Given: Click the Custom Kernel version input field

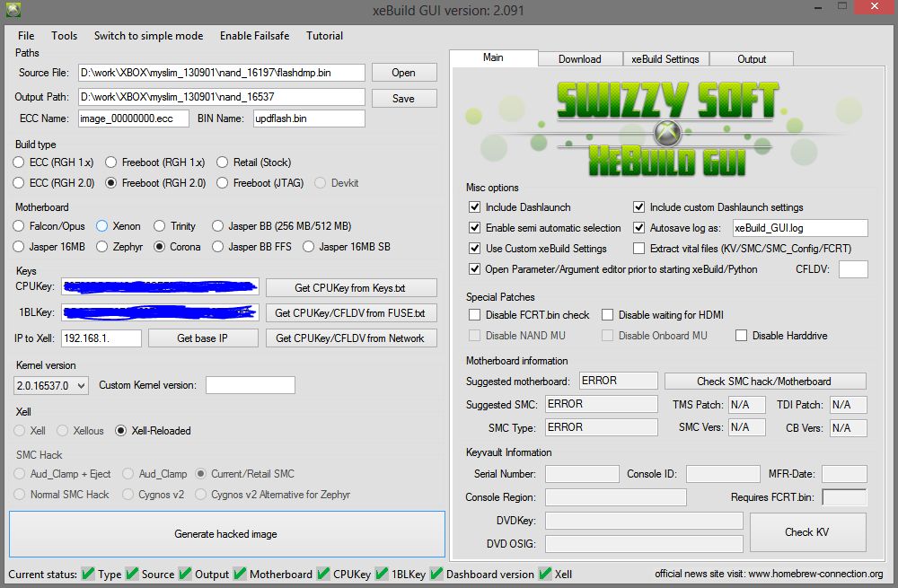Looking at the screenshot, I should pyautogui.click(x=250, y=385).
